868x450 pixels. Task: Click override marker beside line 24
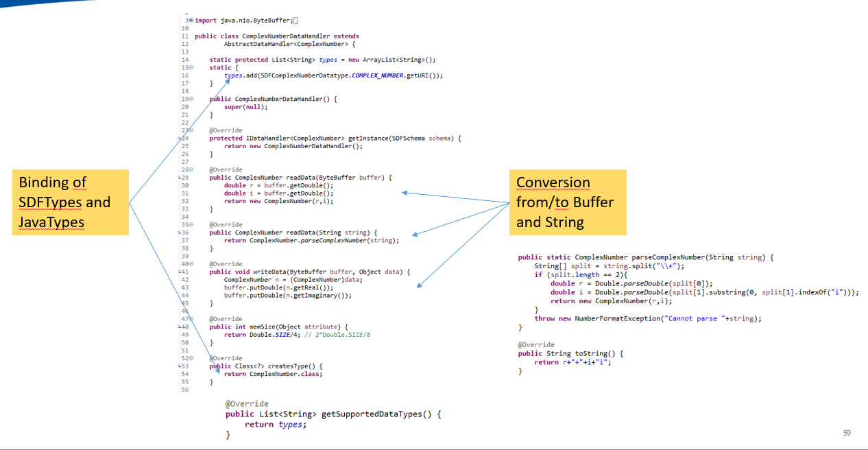(x=180, y=139)
